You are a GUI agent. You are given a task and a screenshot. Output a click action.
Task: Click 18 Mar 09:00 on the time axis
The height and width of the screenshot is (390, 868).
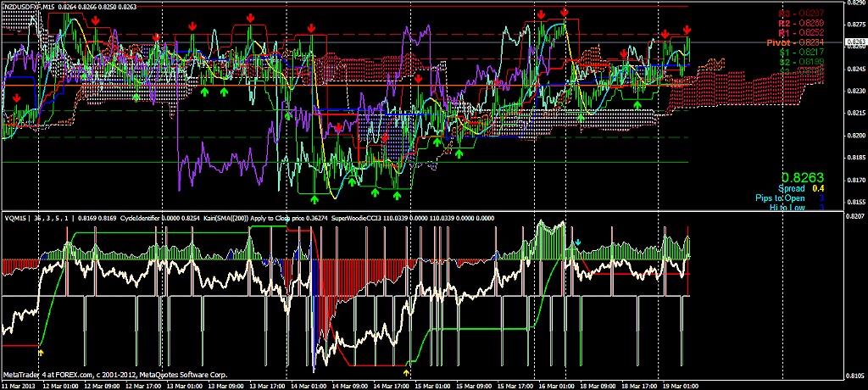click(x=596, y=386)
